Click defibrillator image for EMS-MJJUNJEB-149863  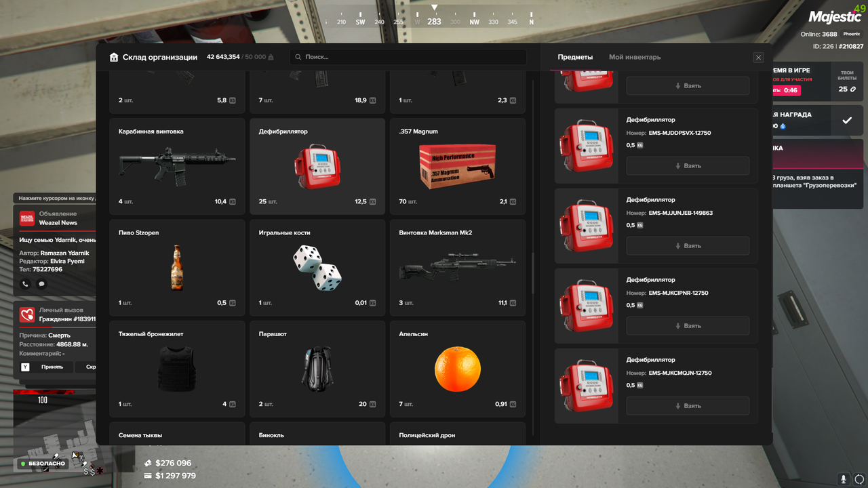586,226
